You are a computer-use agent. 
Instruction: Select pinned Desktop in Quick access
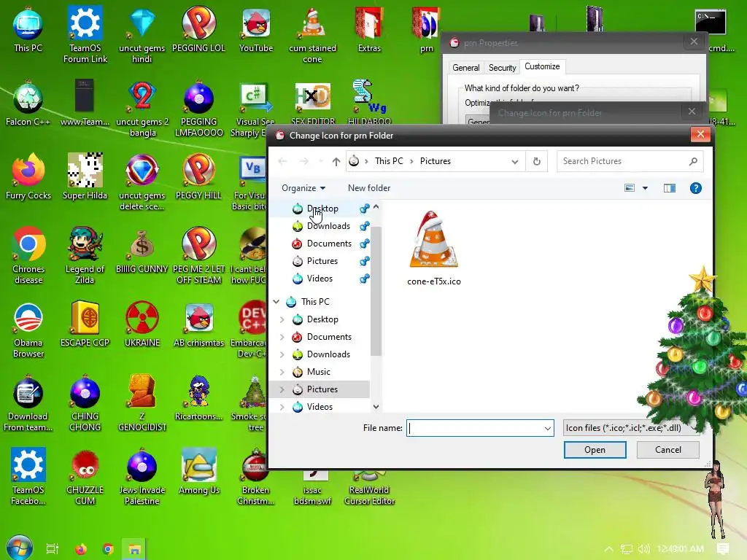coord(322,209)
